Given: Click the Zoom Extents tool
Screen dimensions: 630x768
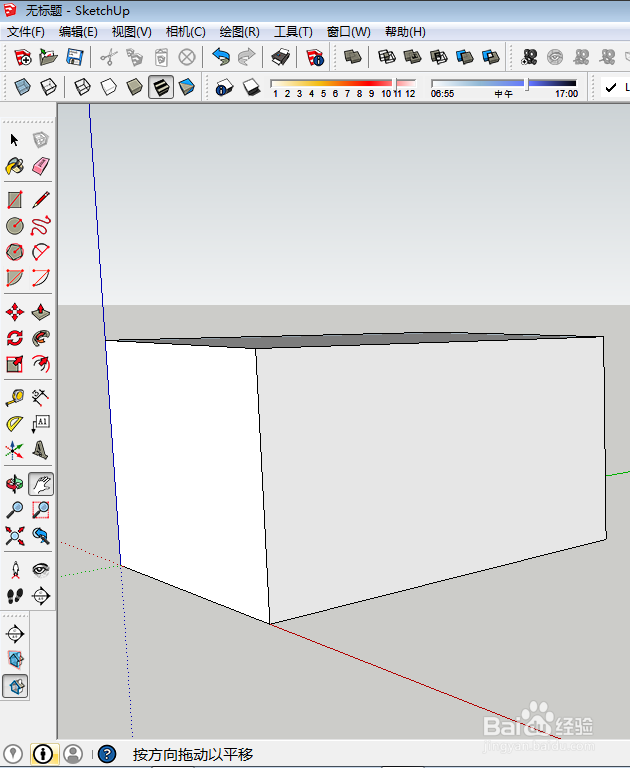Looking at the screenshot, I should pyautogui.click(x=15, y=536).
